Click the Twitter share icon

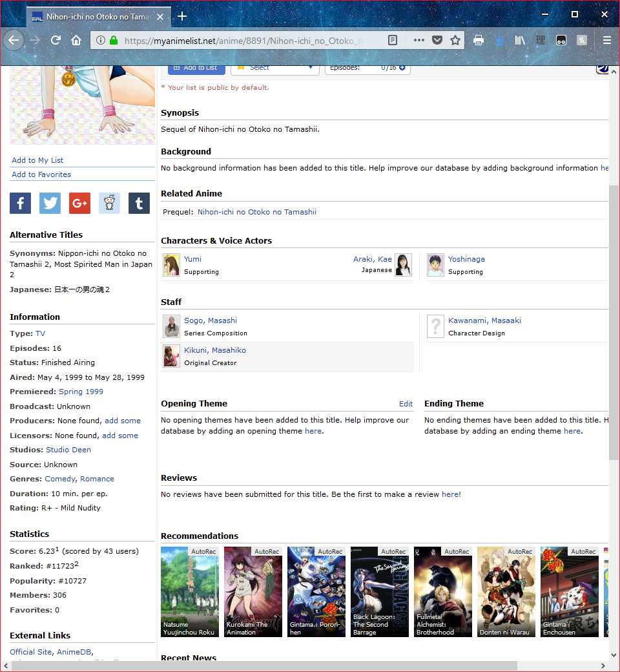point(50,204)
